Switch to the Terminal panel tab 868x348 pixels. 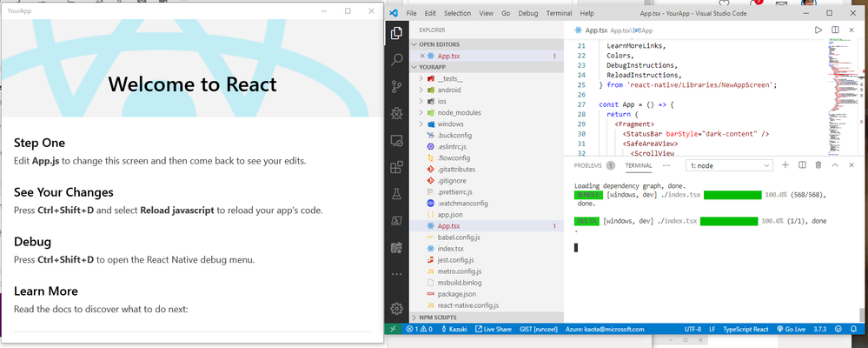[x=639, y=165]
